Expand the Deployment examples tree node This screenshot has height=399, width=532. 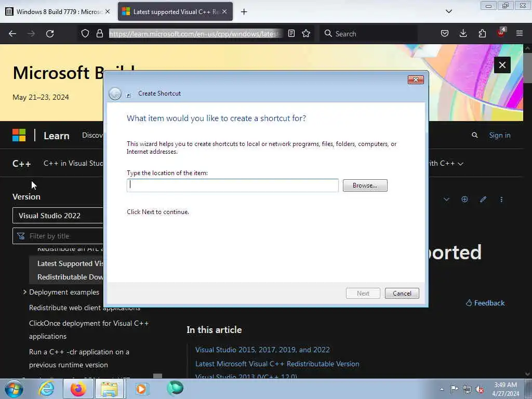pos(25,292)
